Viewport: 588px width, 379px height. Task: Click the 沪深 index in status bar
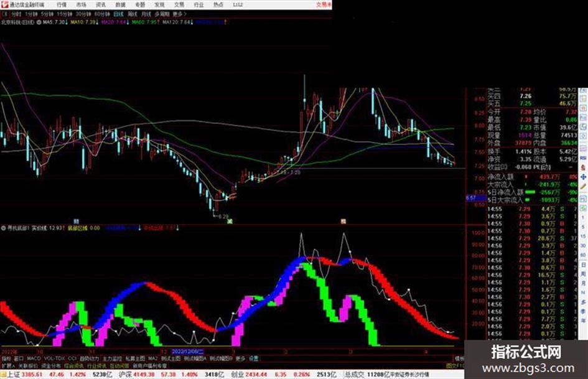(125, 375)
